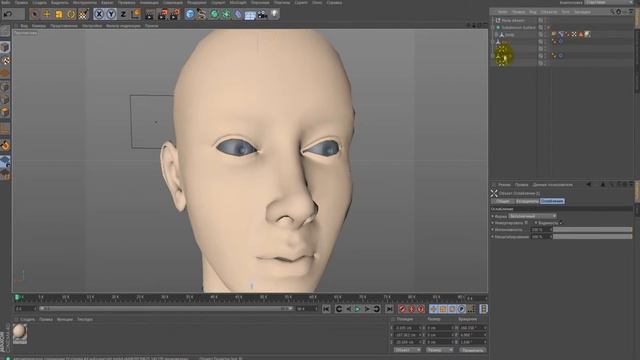Select the Spline pen tool
This screenshot has height=360, width=640.
click(x=202, y=15)
